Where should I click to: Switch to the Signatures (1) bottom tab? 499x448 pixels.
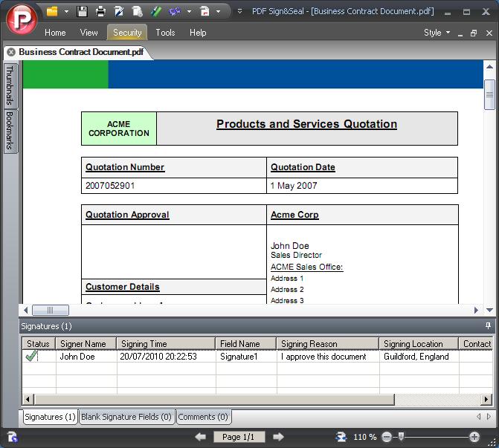pyautogui.click(x=50, y=417)
